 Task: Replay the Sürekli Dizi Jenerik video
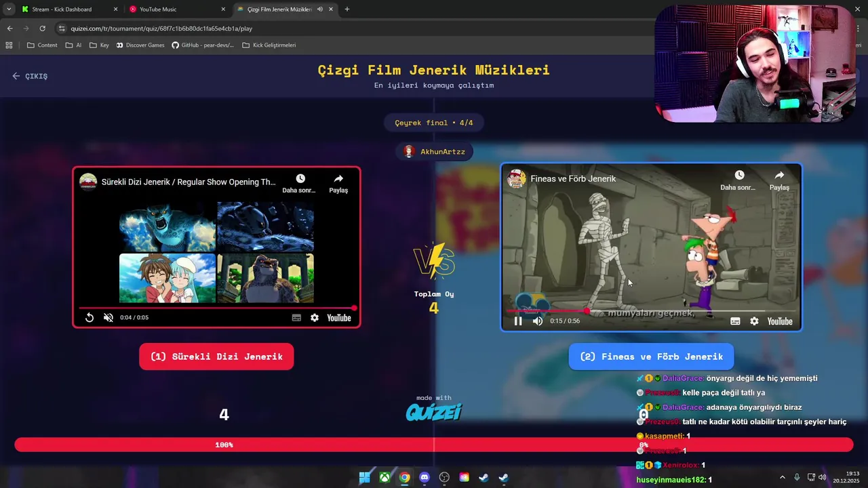click(x=90, y=317)
